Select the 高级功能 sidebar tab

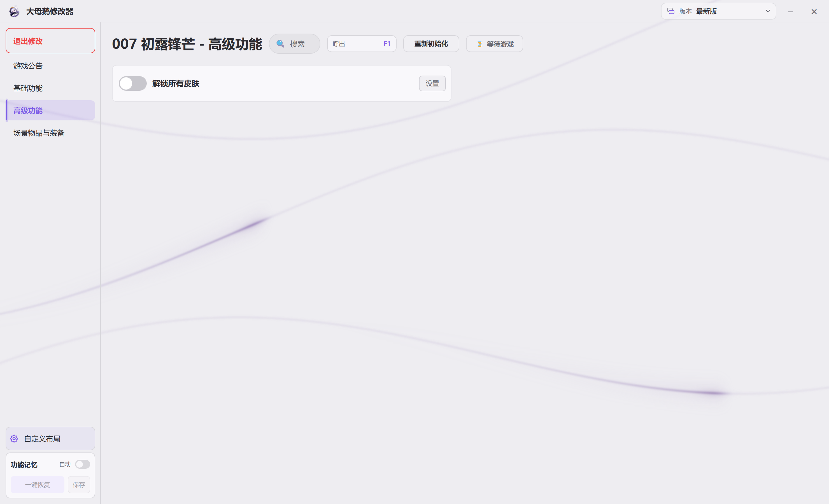pyautogui.click(x=50, y=110)
